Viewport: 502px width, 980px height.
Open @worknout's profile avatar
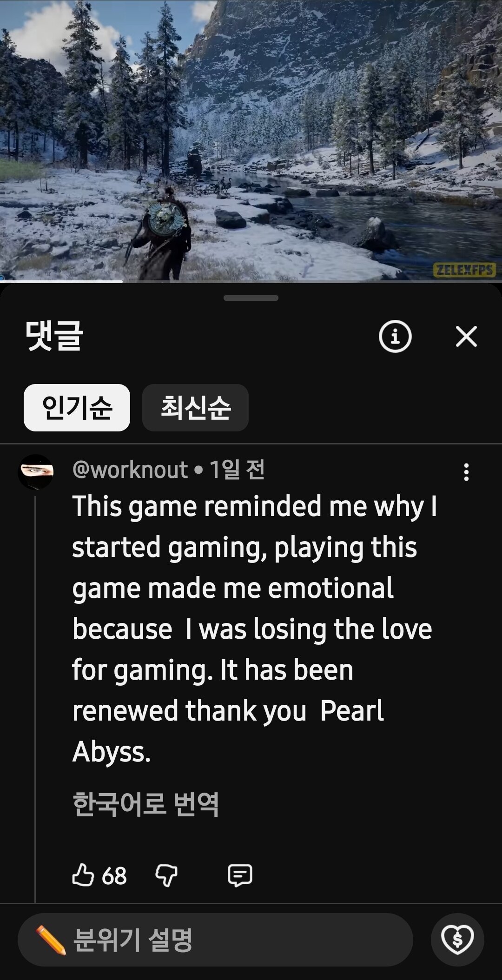click(36, 472)
